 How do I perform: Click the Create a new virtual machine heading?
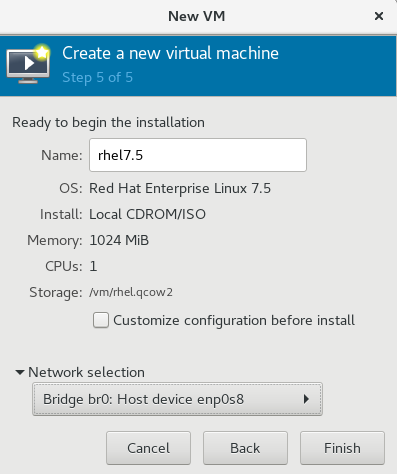pos(170,53)
